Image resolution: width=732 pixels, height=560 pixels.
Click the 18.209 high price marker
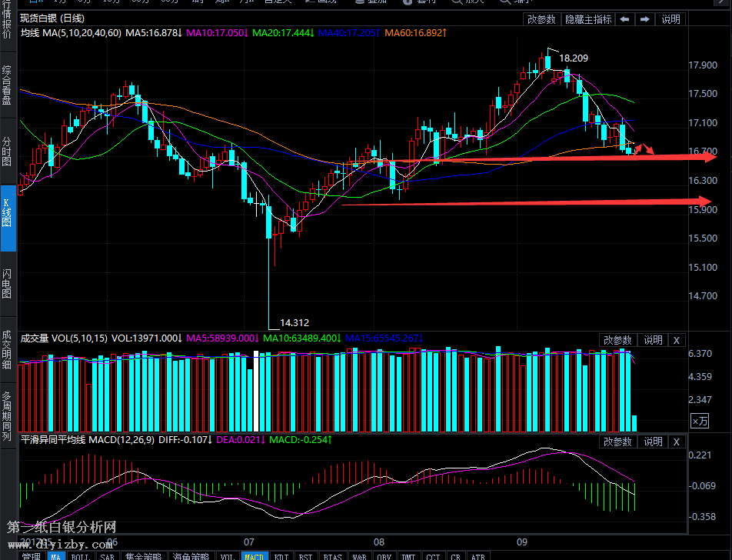tap(574, 58)
